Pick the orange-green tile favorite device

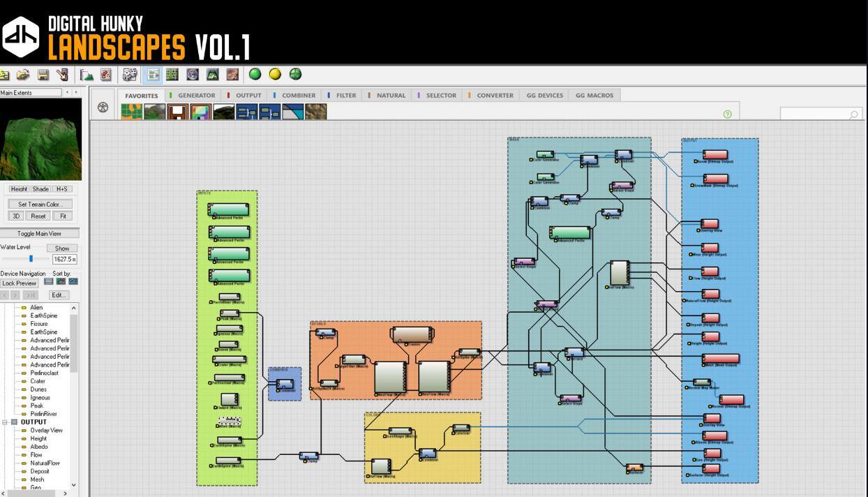pyautogui.click(x=131, y=111)
